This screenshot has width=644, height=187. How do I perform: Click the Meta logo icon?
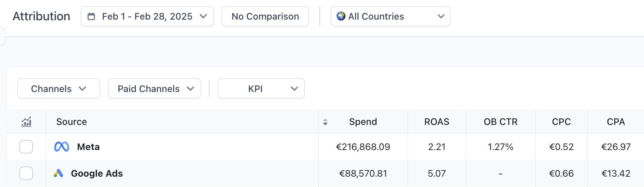click(62, 147)
